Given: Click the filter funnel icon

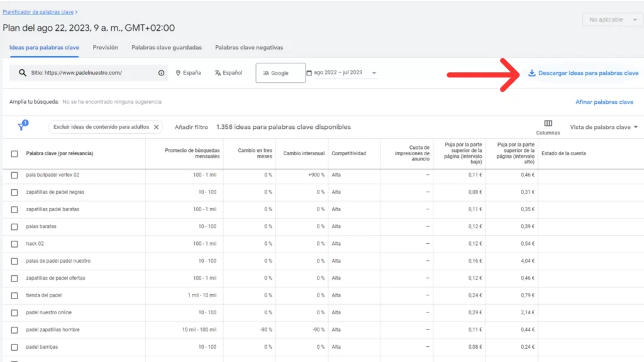Looking at the screenshot, I should point(22,126).
